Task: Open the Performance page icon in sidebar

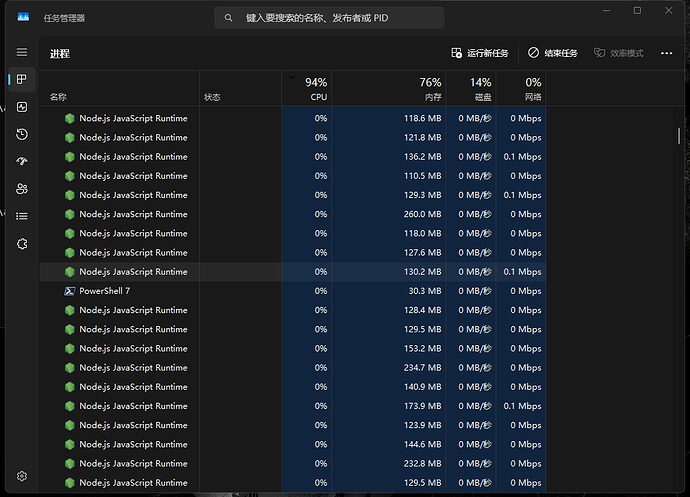Action: [22, 107]
